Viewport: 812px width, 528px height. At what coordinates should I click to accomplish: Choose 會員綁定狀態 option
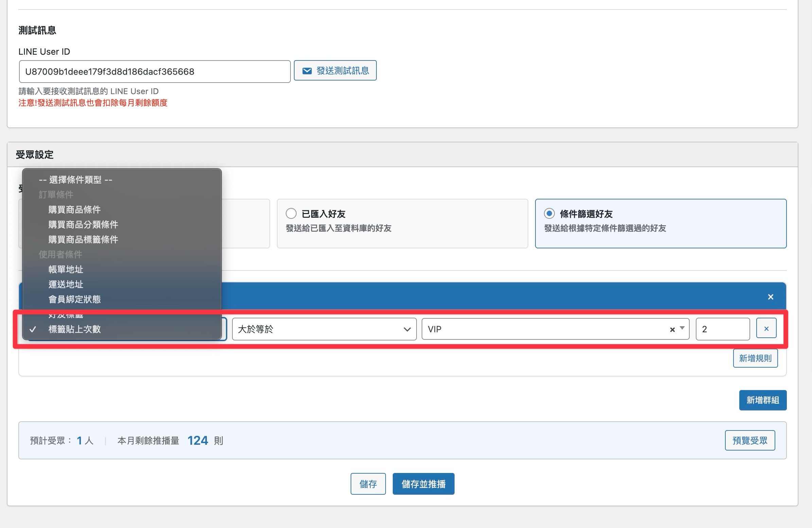74,299
